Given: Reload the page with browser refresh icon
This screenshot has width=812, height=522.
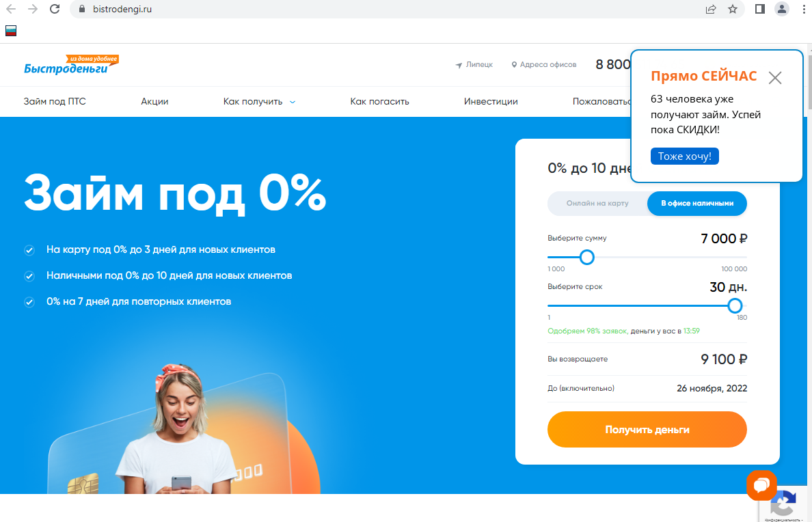Looking at the screenshot, I should pos(55,9).
